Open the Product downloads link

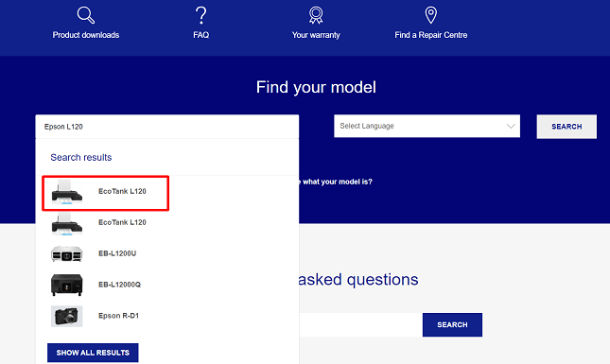pos(86,35)
